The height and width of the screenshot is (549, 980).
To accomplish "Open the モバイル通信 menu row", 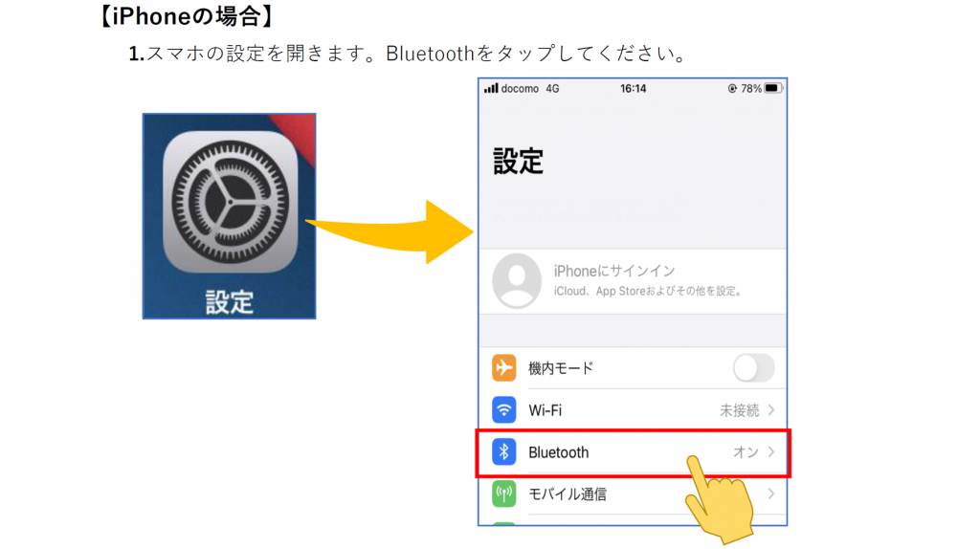I will tap(633, 494).
